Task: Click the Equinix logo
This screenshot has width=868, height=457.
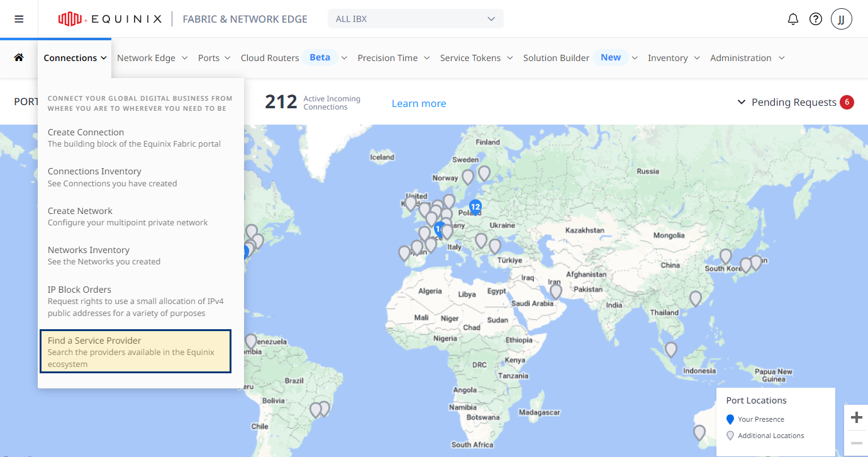Action: click(x=110, y=20)
